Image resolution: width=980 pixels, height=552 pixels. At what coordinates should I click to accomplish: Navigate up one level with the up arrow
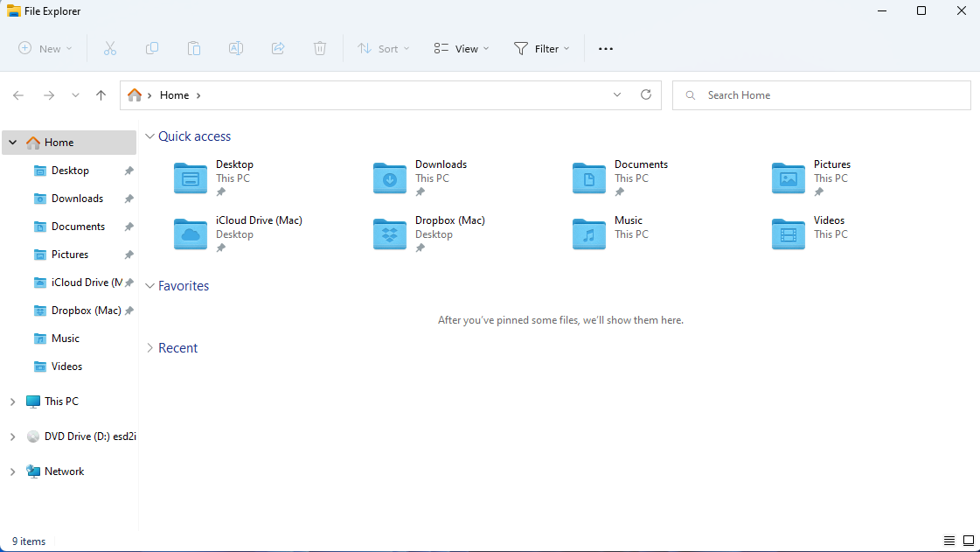[101, 94]
